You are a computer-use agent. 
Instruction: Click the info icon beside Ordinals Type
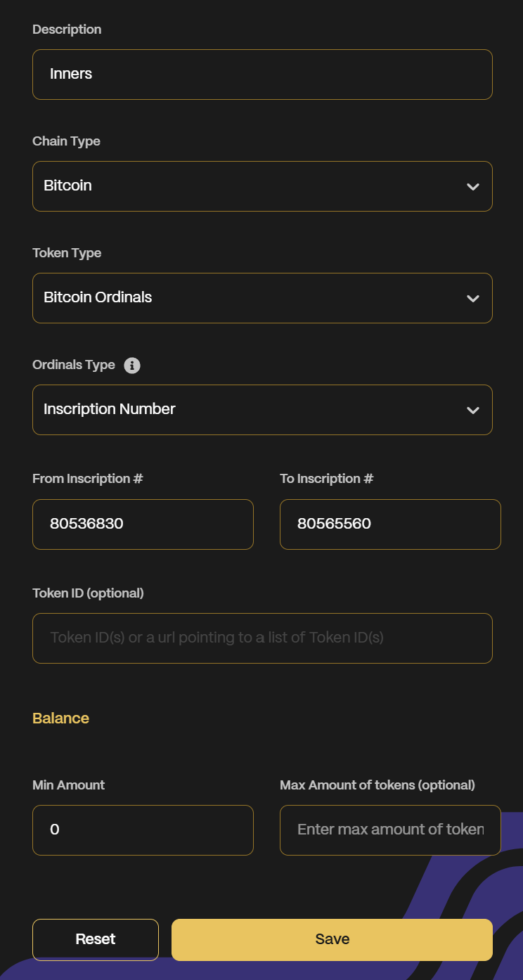pyautogui.click(x=131, y=365)
